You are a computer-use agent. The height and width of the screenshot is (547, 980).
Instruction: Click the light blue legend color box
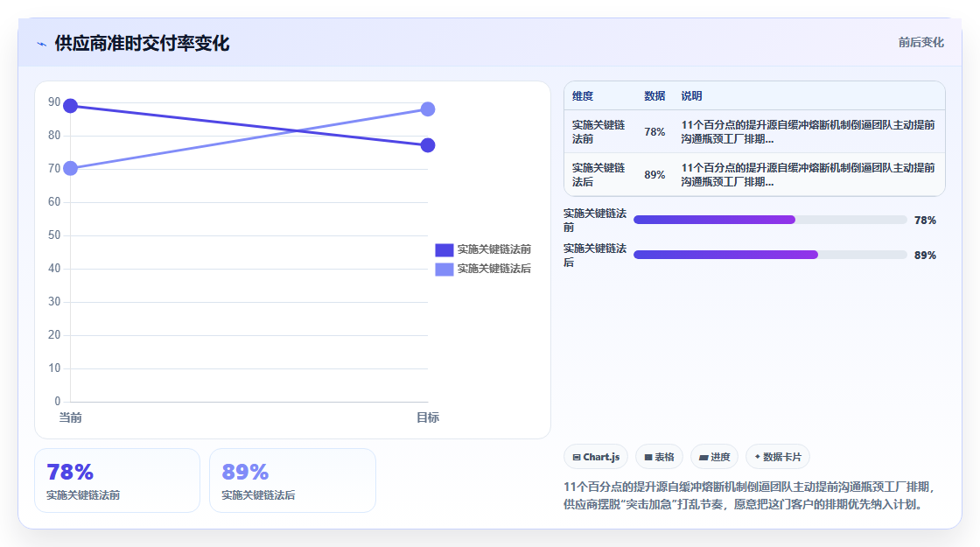[444, 269]
